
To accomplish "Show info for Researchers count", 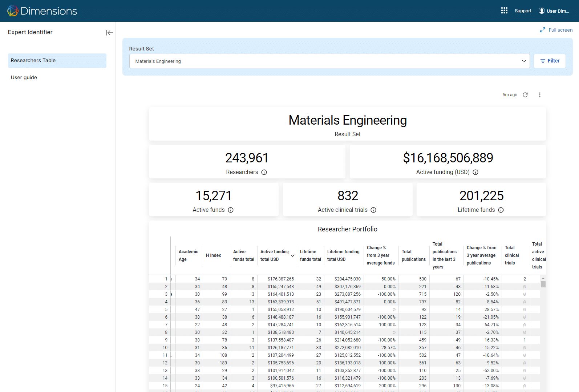I will pyautogui.click(x=264, y=172).
